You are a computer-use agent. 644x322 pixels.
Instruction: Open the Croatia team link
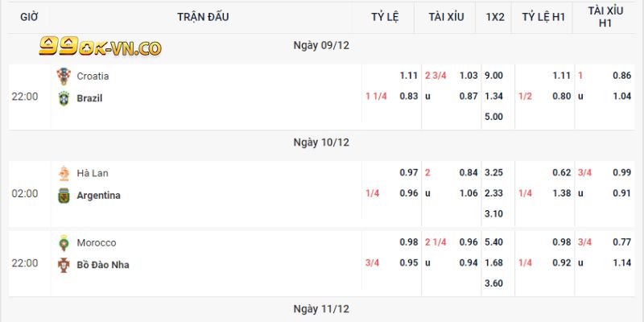point(93,76)
